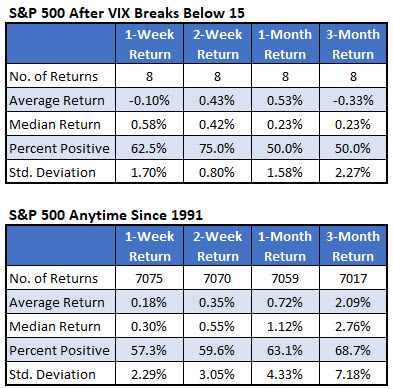
Task: Click the 0.58% median return cell
Action: pyautogui.click(x=150, y=124)
